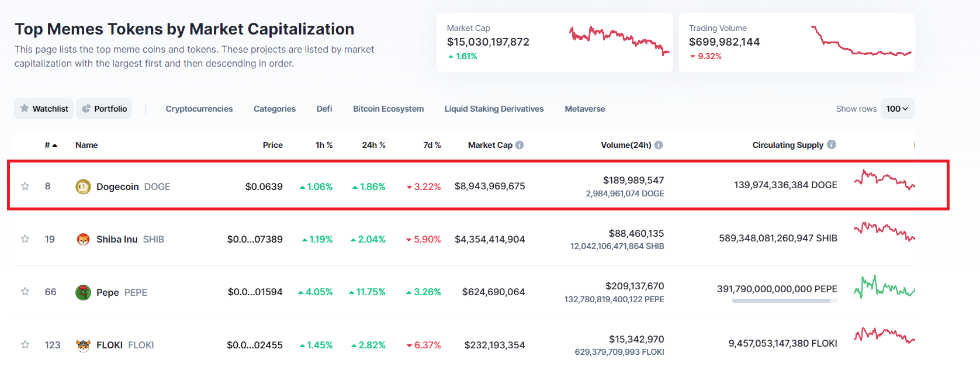The height and width of the screenshot is (370, 980).
Task: Sort by the Market Cap column header
Action: (x=490, y=145)
